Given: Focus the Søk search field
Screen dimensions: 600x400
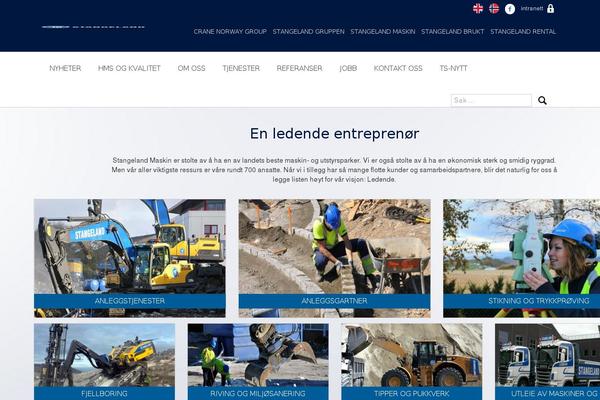Looking at the screenshot, I should [x=491, y=100].
